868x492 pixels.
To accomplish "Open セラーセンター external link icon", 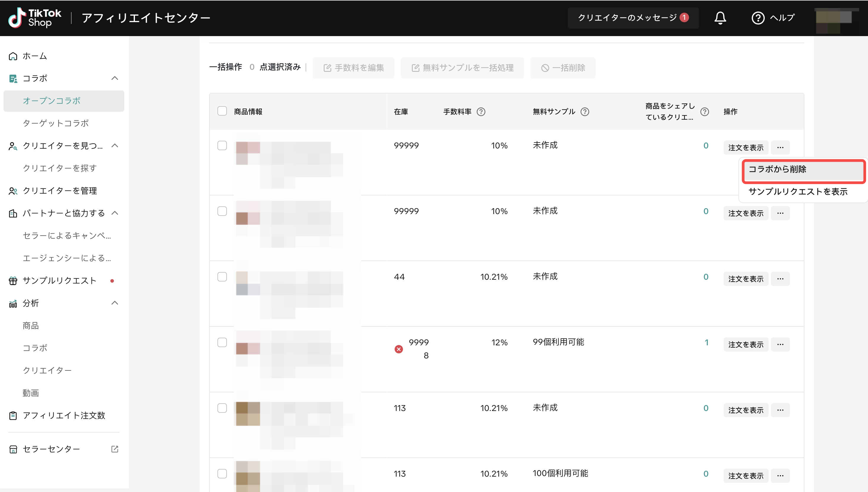I will click(x=114, y=449).
